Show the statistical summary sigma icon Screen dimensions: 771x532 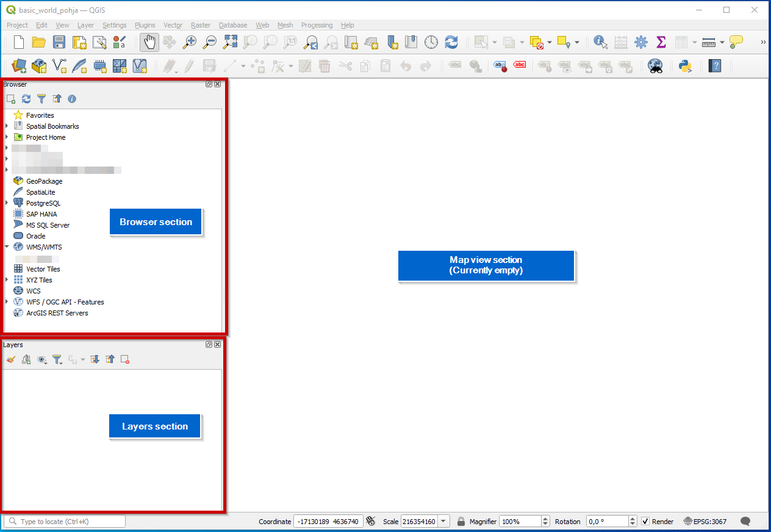coord(661,42)
